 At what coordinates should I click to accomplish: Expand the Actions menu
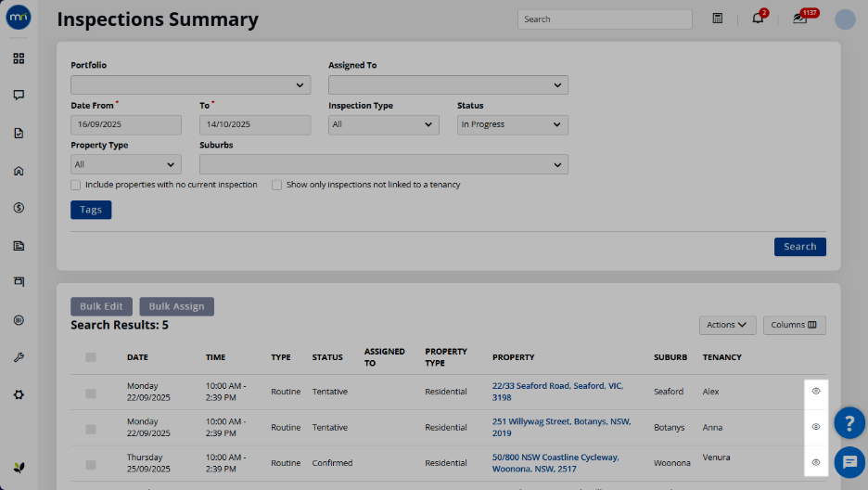tap(727, 325)
